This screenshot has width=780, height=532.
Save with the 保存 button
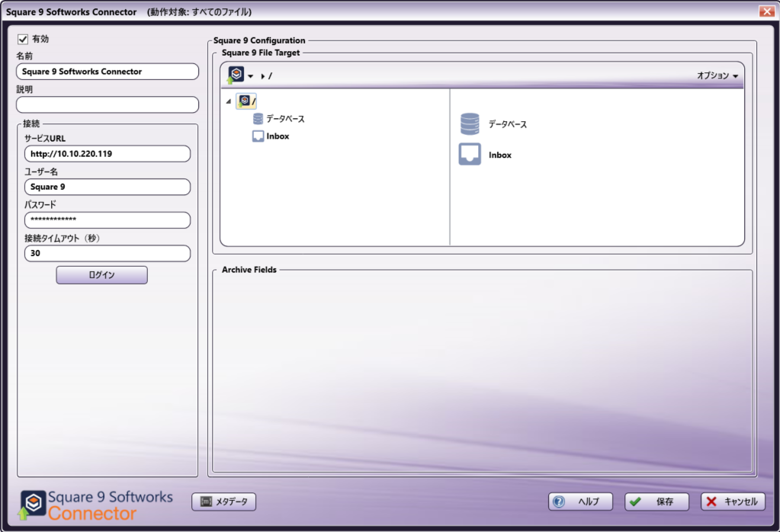point(656,502)
